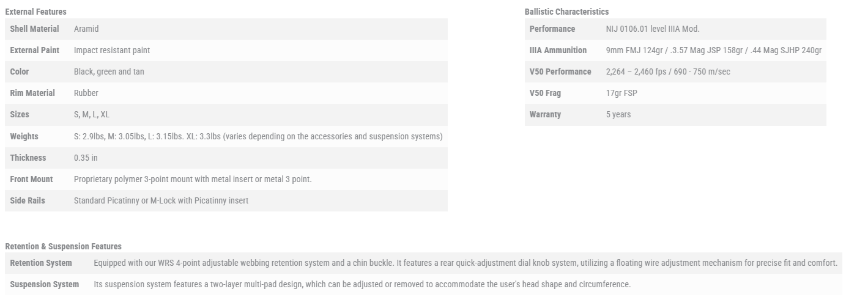The width and height of the screenshot is (868, 297).
Task: Click the Impact resistant paint value
Action: pyautogui.click(x=112, y=50)
